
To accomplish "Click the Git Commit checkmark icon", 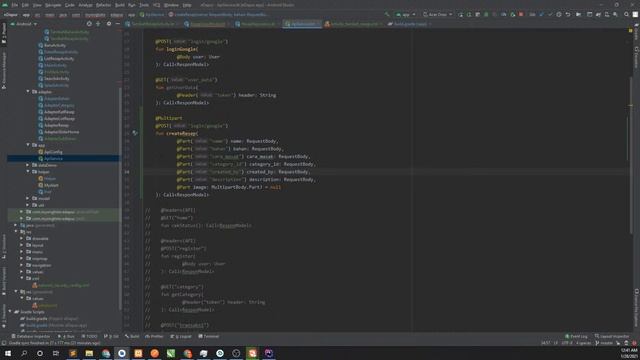I will pos(550,14).
